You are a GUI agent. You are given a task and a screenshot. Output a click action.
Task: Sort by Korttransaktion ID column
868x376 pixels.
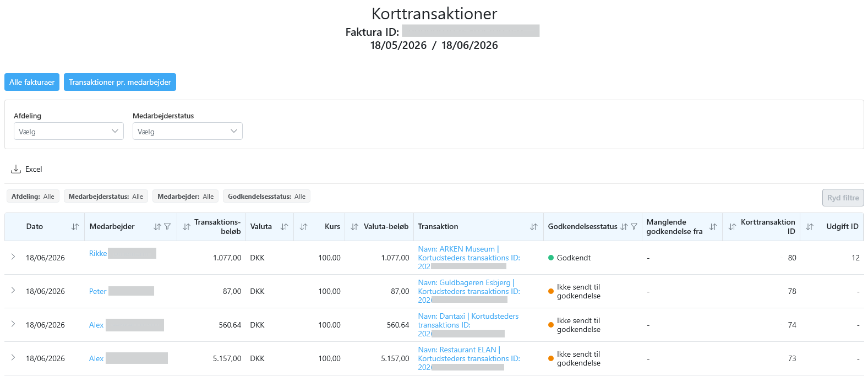click(x=732, y=227)
